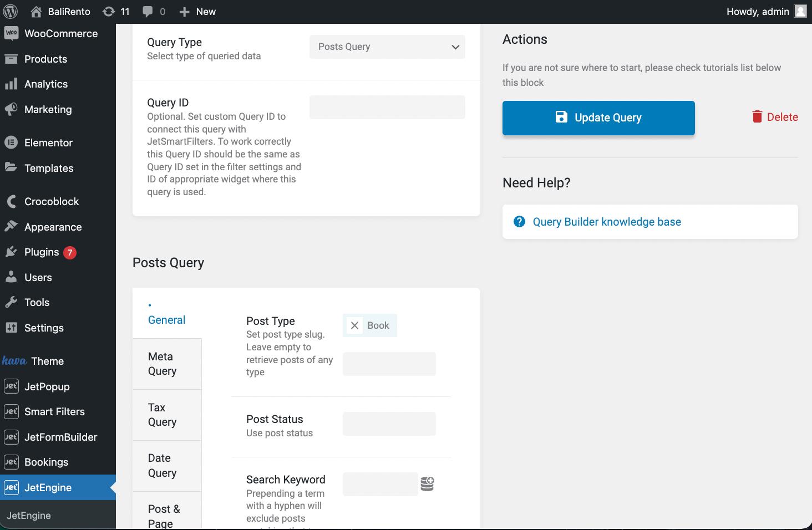Click the Plugins update count badge
The width and height of the screenshot is (812, 530).
point(69,252)
